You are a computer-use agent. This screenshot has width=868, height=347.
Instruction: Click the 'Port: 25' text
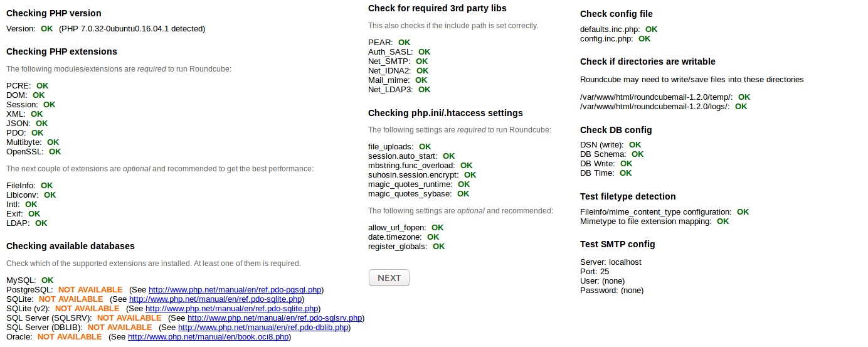595,271
